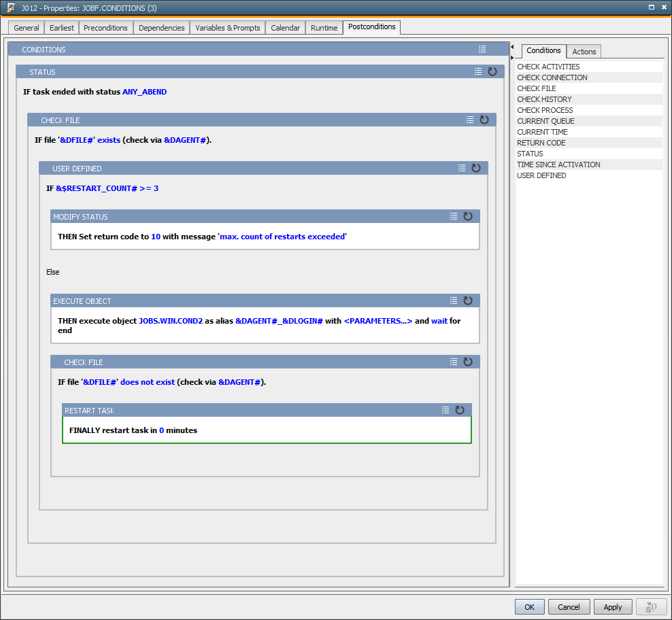
Task: Open the Actions tab in side panel
Action: click(x=584, y=52)
